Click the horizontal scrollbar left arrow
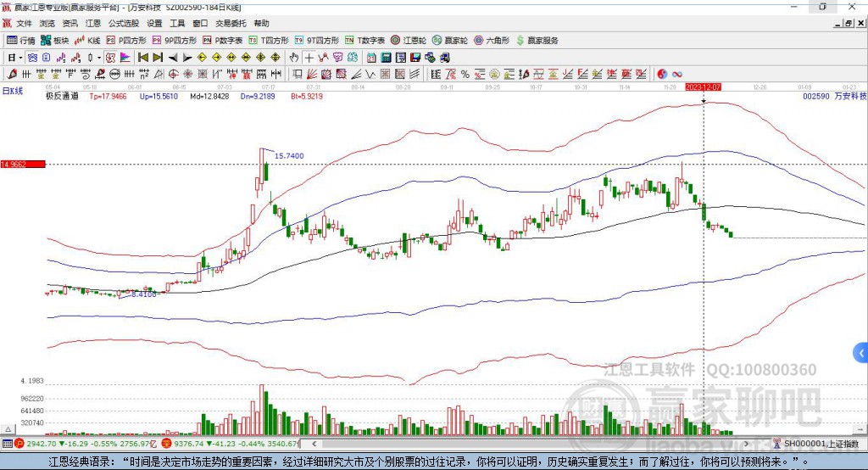Image resolution: width=868 pixels, height=470 pixels. 314,444
